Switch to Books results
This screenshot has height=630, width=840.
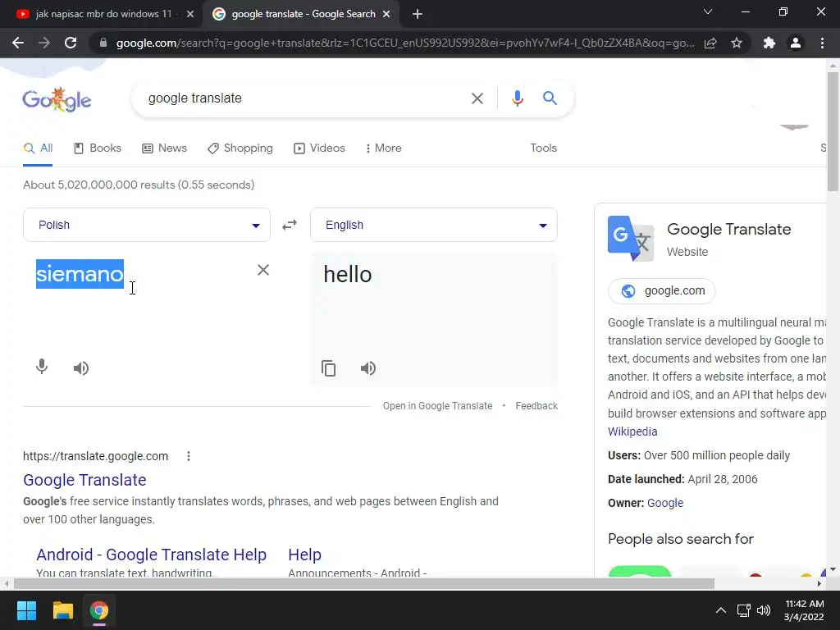(x=98, y=148)
